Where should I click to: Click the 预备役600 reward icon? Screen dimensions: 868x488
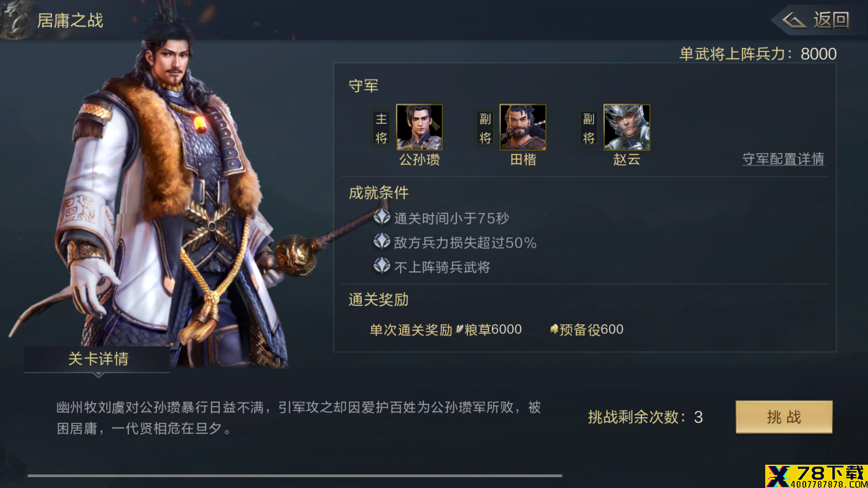[x=554, y=329]
